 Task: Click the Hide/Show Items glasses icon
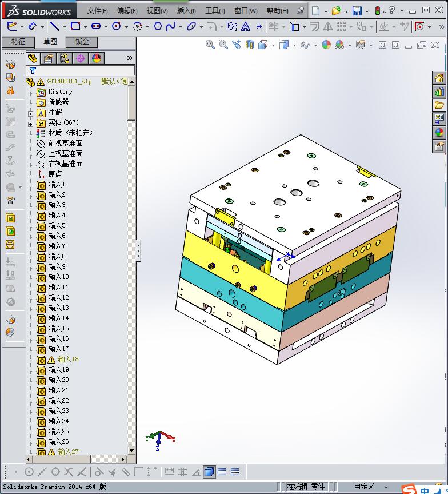click(304, 45)
